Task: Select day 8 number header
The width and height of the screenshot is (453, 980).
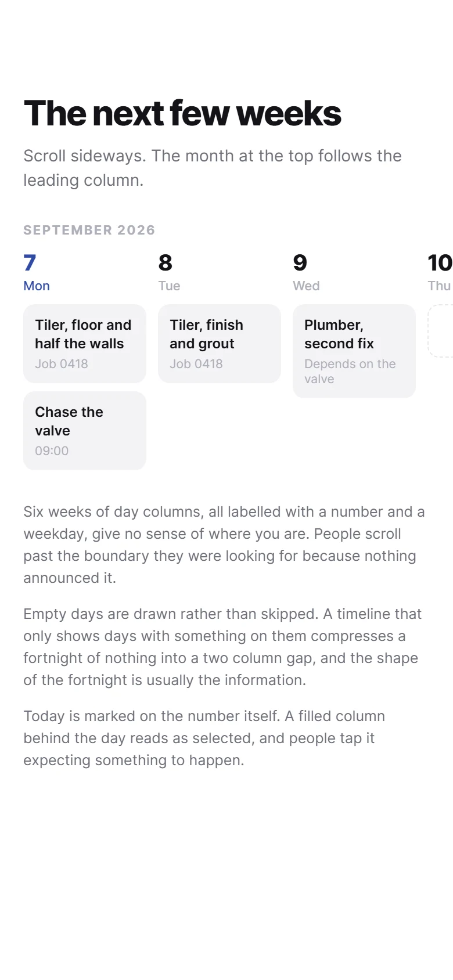Action: click(x=166, y=263)
